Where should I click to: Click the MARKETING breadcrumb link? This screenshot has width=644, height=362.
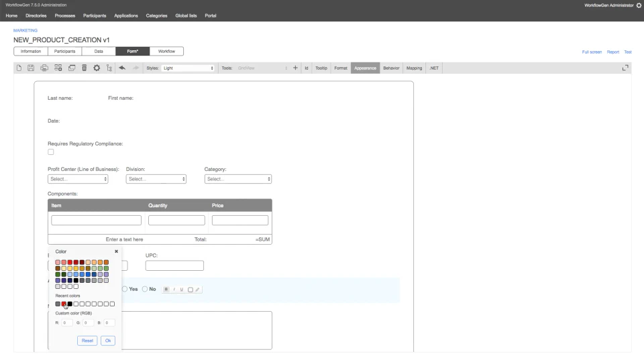coord(25,30)
